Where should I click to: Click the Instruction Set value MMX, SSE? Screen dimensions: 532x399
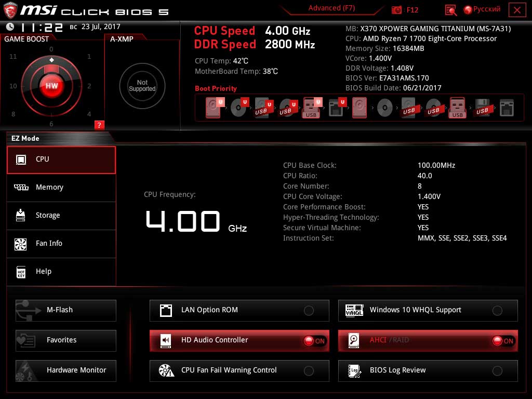tap(462, 238)
